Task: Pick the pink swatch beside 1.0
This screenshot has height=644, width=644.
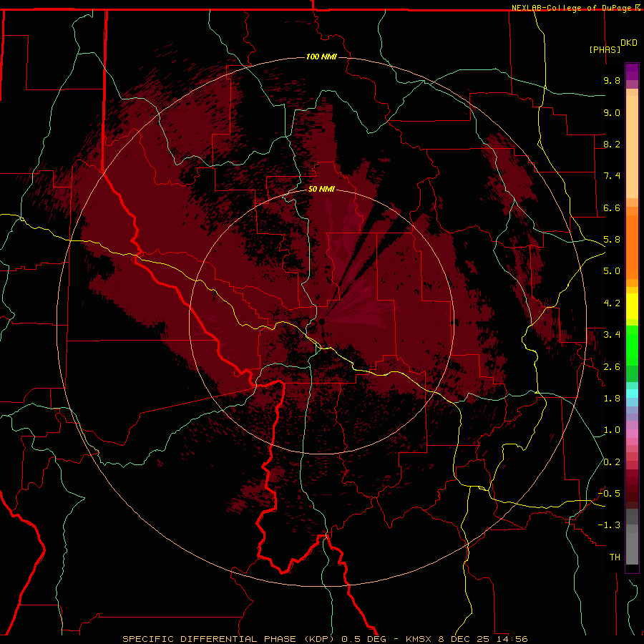Action: tap(632, 434)
